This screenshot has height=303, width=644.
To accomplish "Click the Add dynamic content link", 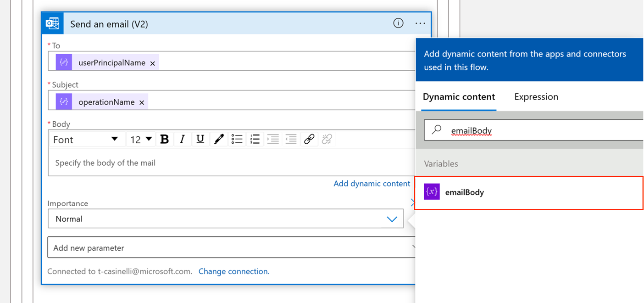I will [x=372, y=184].
